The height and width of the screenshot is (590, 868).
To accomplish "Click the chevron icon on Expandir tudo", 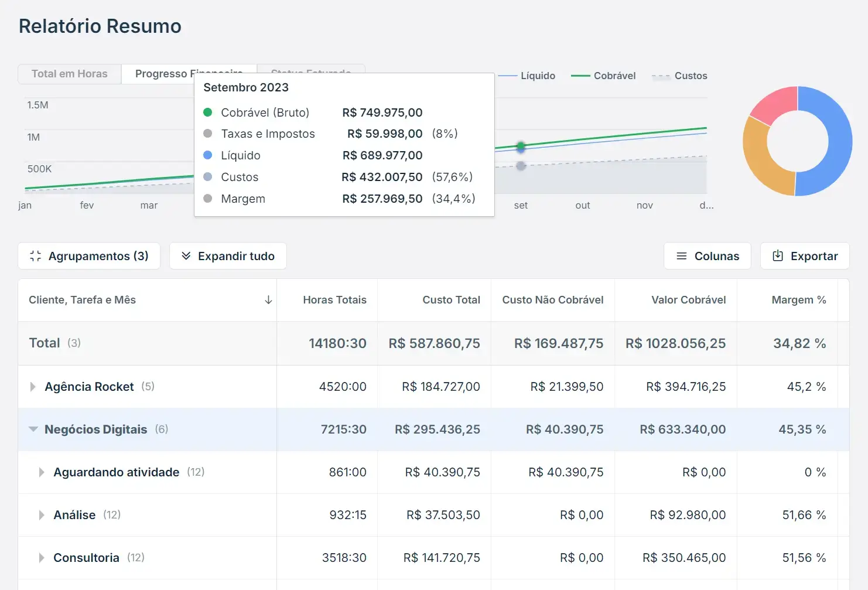I will [x=186, y=255].
